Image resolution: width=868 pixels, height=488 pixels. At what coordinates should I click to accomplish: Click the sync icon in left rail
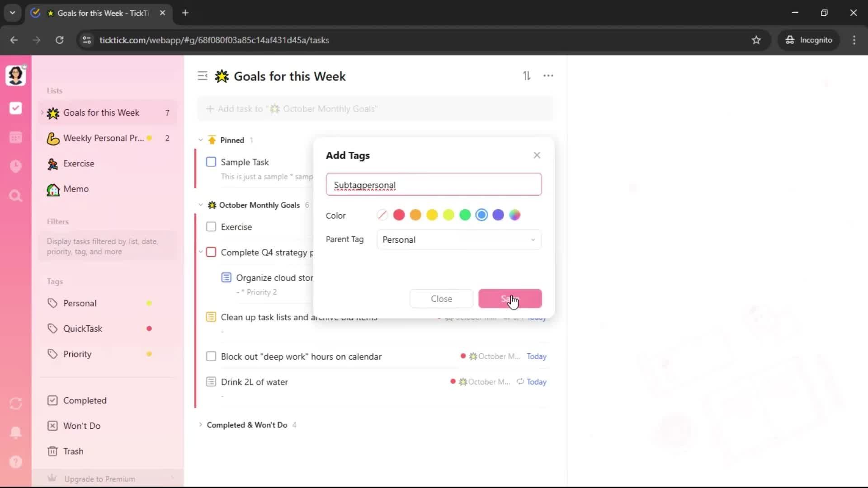pos(16,404)
